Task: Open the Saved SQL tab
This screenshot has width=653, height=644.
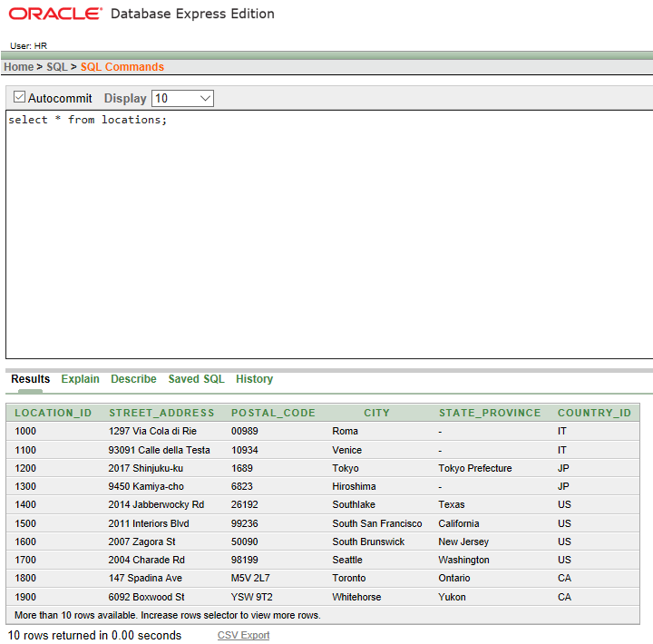Action: (x=196, y=378)
